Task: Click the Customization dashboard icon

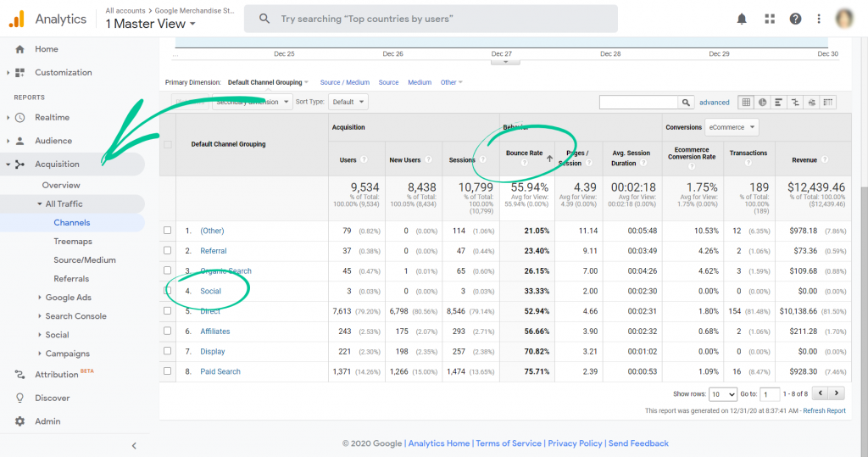Action: [20, 73]
